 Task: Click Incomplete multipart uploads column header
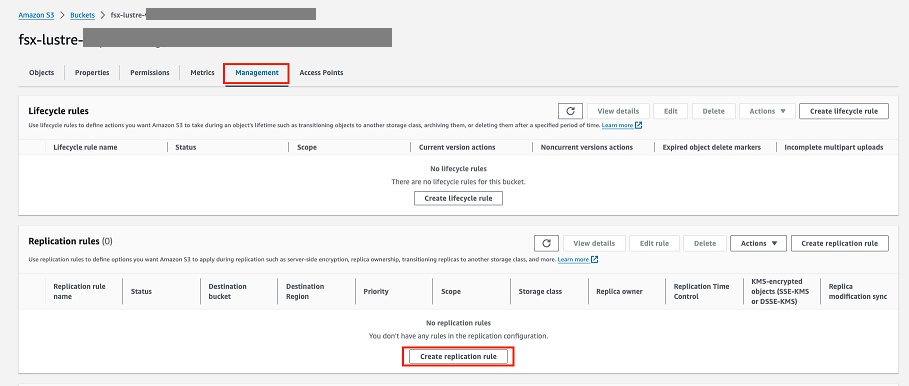point(834,147)
